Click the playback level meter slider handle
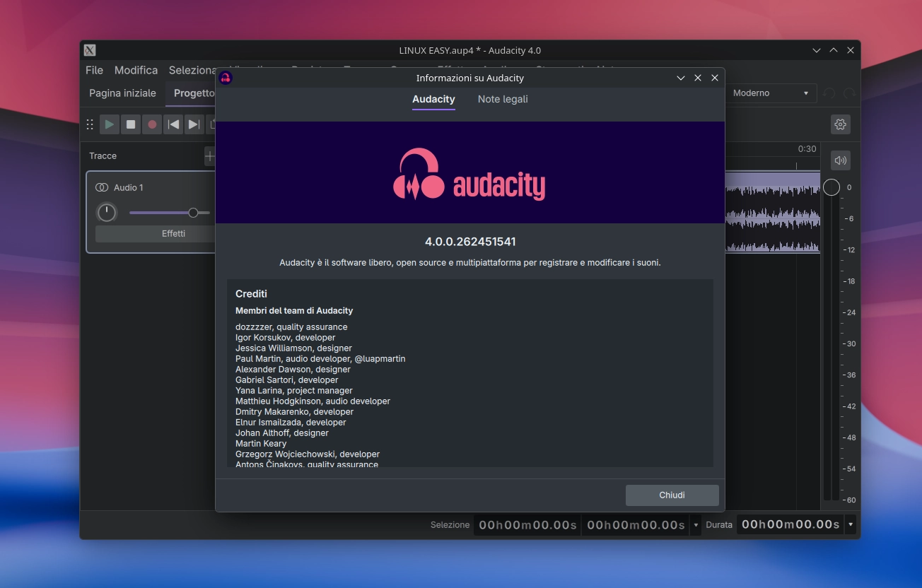Viewport: 922px width, 588px height. [x=831, y=187]
